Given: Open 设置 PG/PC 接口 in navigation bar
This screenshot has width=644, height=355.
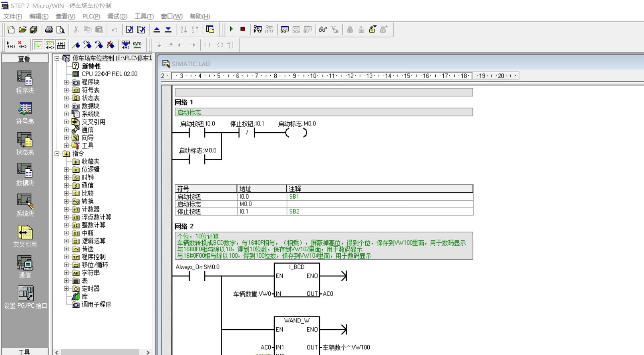Looking at the screenshot, I should [x=25, y=297].
